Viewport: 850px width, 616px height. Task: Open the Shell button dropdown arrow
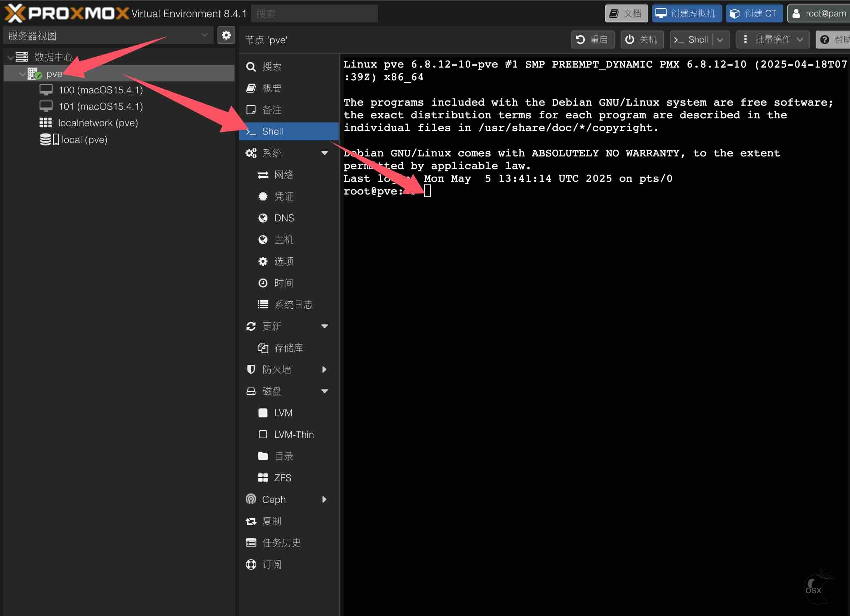point(720,39)
